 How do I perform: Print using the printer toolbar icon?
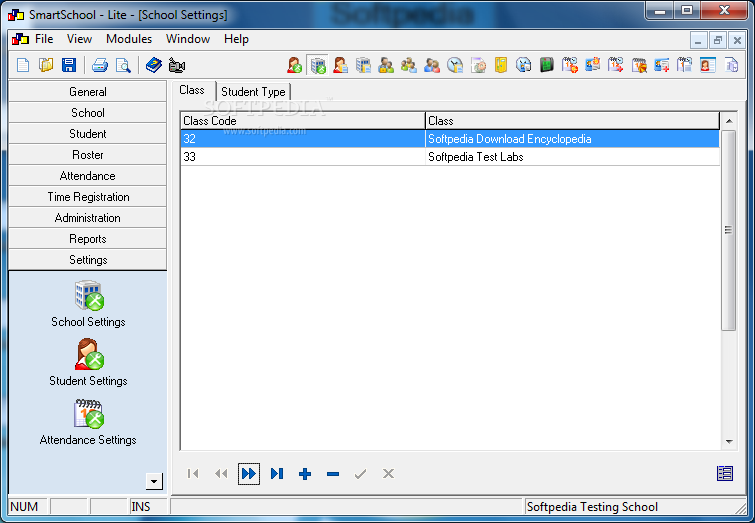pos(100,65)
